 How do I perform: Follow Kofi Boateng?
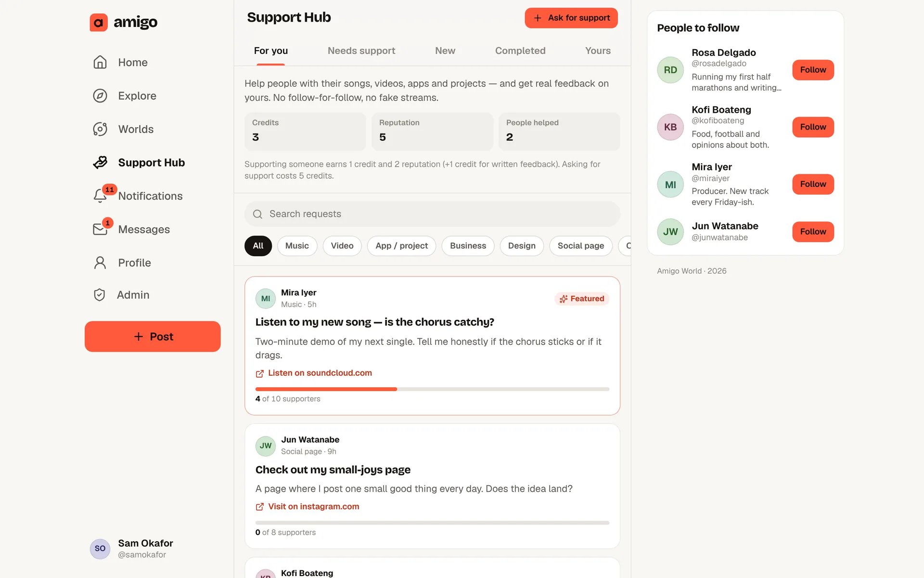(813, 127)
